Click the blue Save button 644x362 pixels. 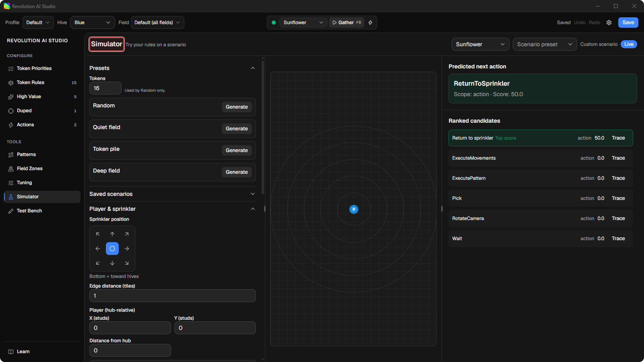pyautogui.click(x=628, y=23)
